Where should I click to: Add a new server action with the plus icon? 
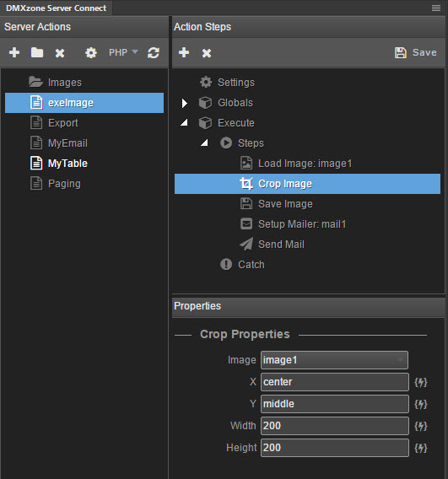[14, 52]
